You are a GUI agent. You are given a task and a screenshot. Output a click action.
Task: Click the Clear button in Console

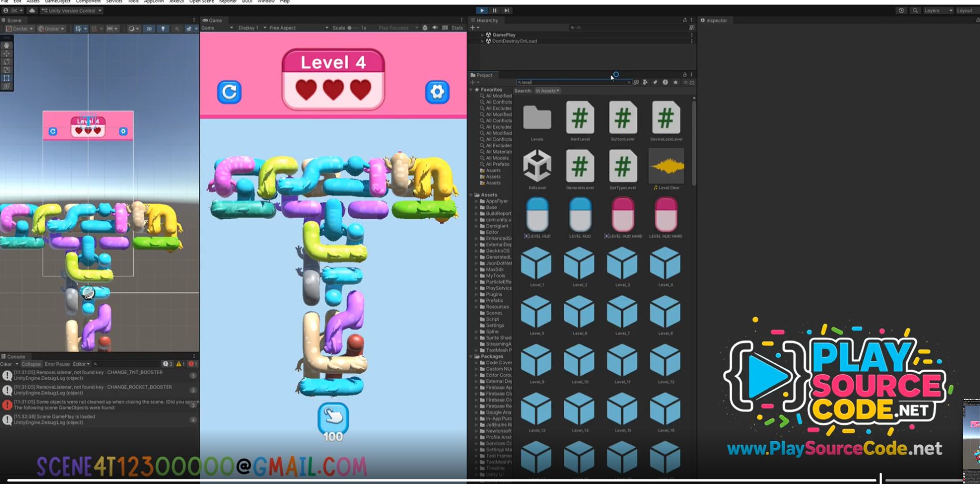[6, 364]
